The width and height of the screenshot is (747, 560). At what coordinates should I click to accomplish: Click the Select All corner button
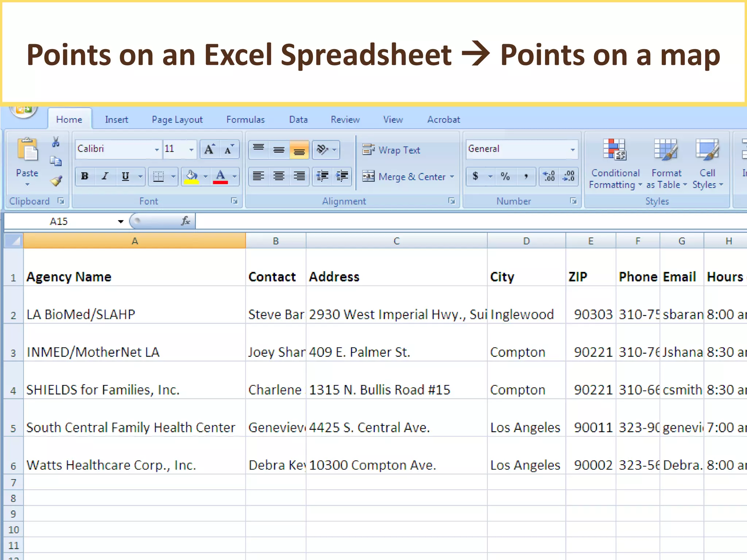(13, 241)
